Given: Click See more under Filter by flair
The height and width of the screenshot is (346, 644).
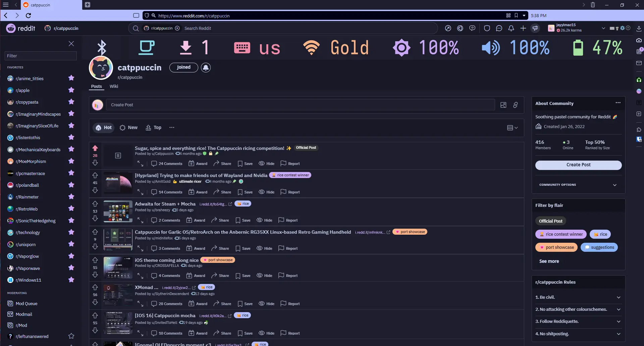Looking at the screenshot, I should click(x=549, y=261).
